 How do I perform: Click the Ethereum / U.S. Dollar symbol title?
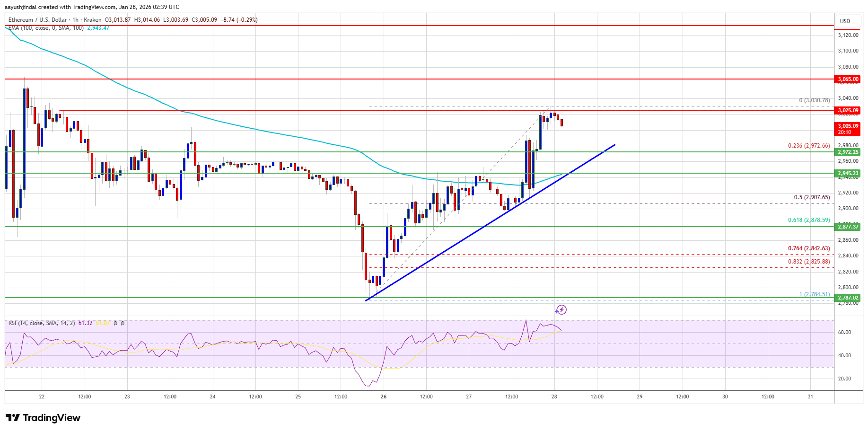coord(37,20)
